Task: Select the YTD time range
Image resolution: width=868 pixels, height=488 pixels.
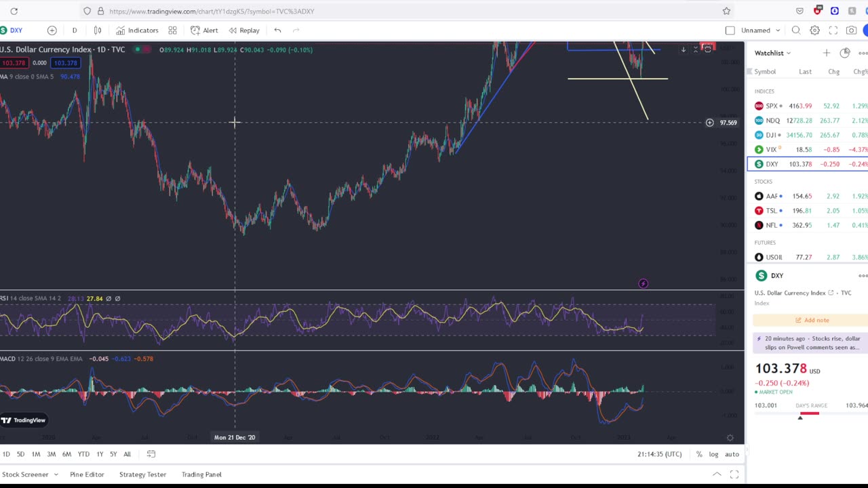Action: [x=83, y=454]
